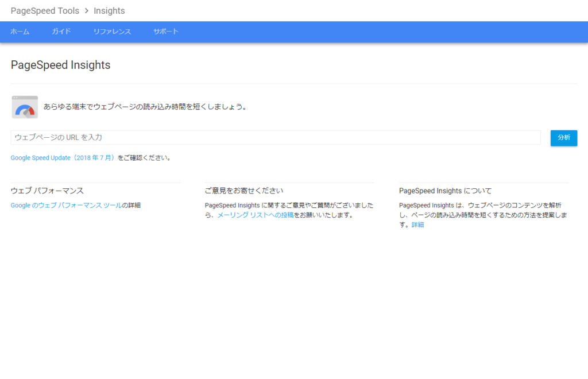Viewport: 588px width, 379px height.
Task: Click the PageSpeed Insights page title heading
Action: (60, 65)
